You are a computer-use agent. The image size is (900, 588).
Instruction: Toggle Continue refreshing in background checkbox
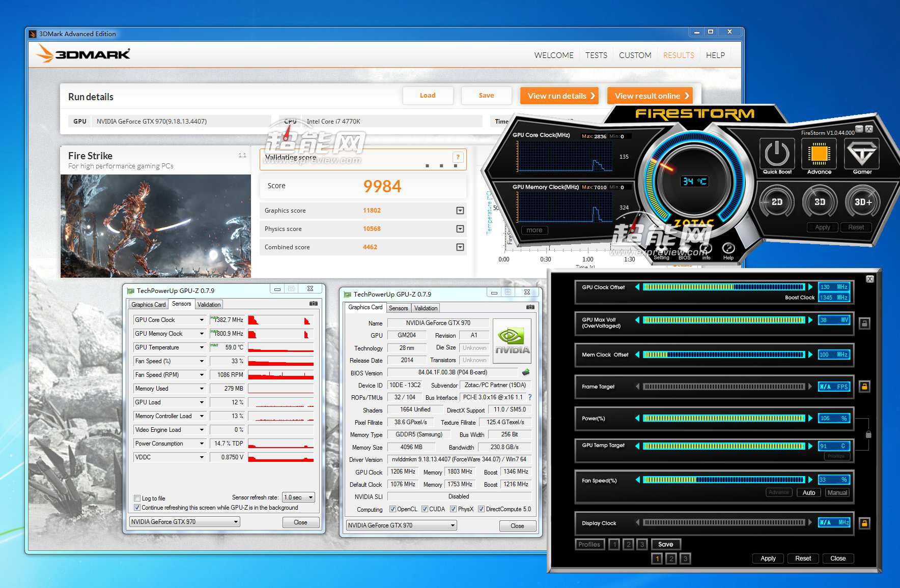point(137,508)
